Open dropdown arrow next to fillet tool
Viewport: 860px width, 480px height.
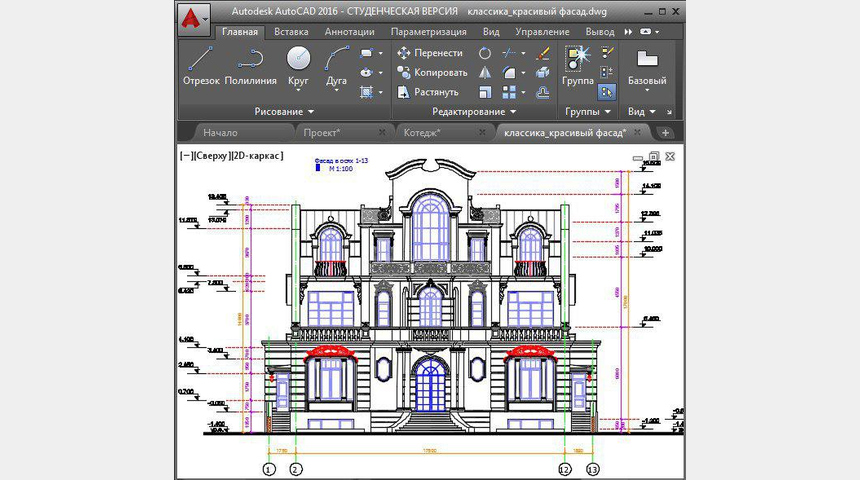coord(523,73)
